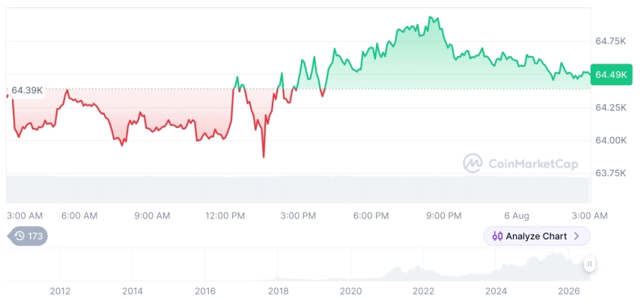
Task: Select 2012 on the overview timeline
Action: pos(60,291)
